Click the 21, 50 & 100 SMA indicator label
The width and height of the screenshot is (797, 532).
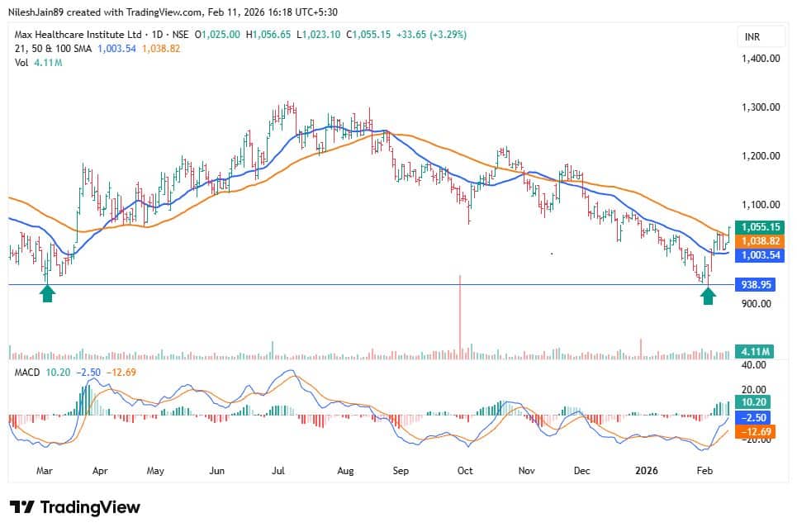[53, 48]
